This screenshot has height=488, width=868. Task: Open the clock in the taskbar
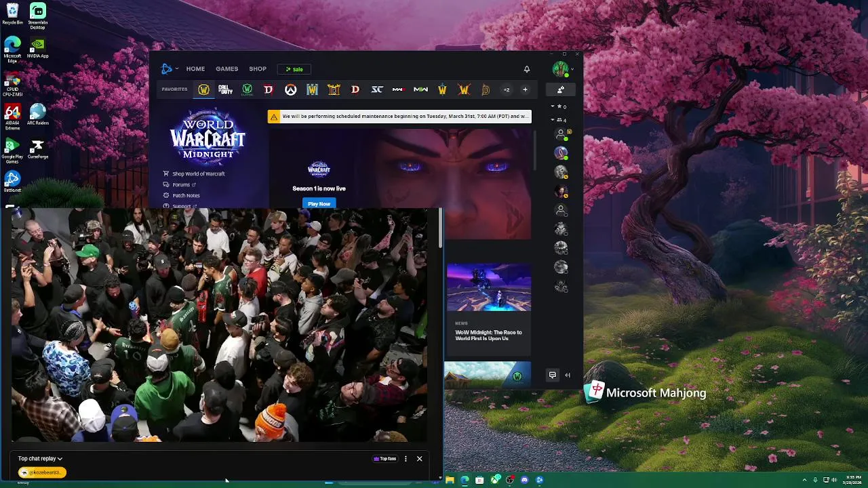[852, 480]
